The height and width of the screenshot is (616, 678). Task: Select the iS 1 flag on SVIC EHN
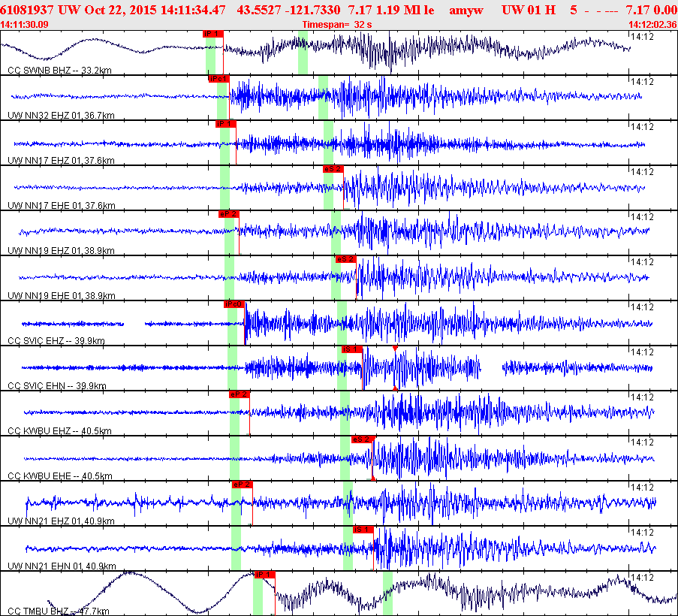(x=352, y=349)
